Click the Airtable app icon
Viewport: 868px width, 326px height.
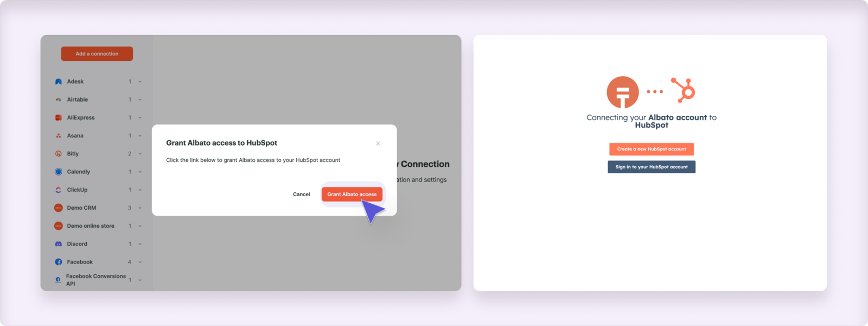pos(59,99)
